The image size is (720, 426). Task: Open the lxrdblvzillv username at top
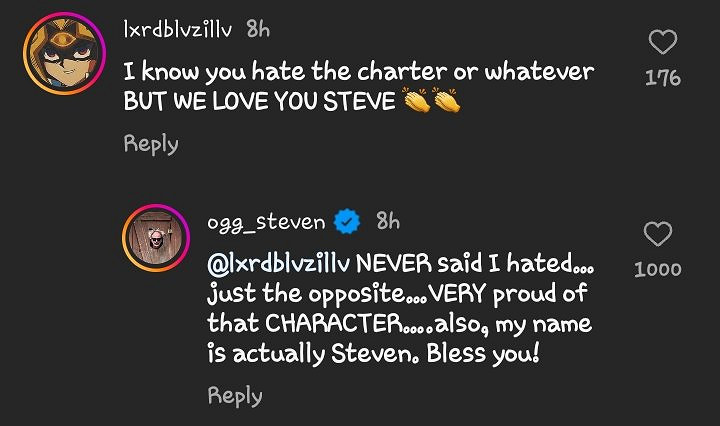(177, 30)
